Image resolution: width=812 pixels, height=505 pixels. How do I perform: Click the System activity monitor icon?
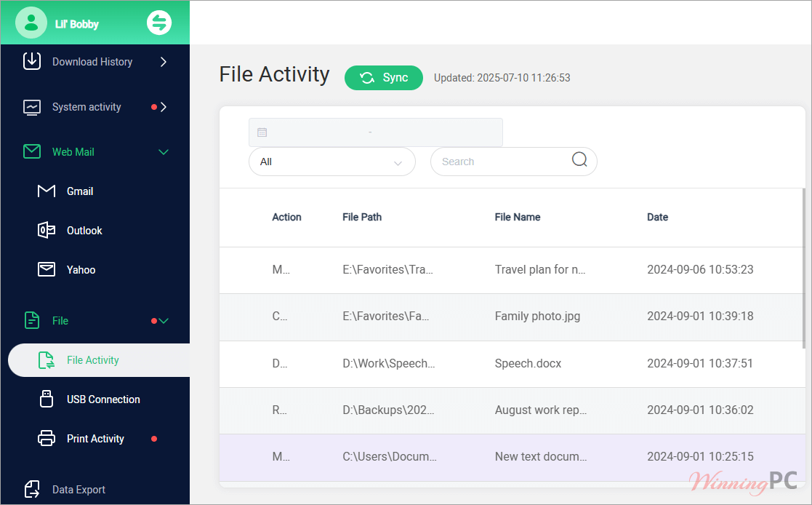coord(32,107)
